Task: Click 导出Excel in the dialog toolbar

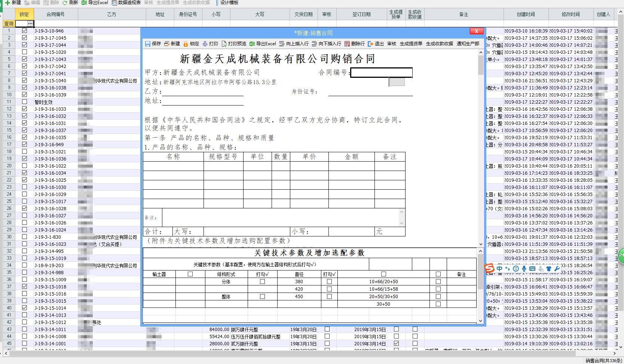Action: [263, 44]
